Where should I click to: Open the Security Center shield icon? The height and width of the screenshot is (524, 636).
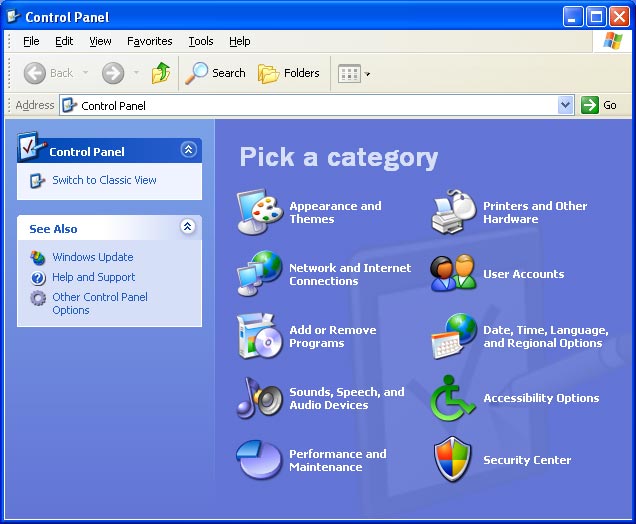[452, 460]
